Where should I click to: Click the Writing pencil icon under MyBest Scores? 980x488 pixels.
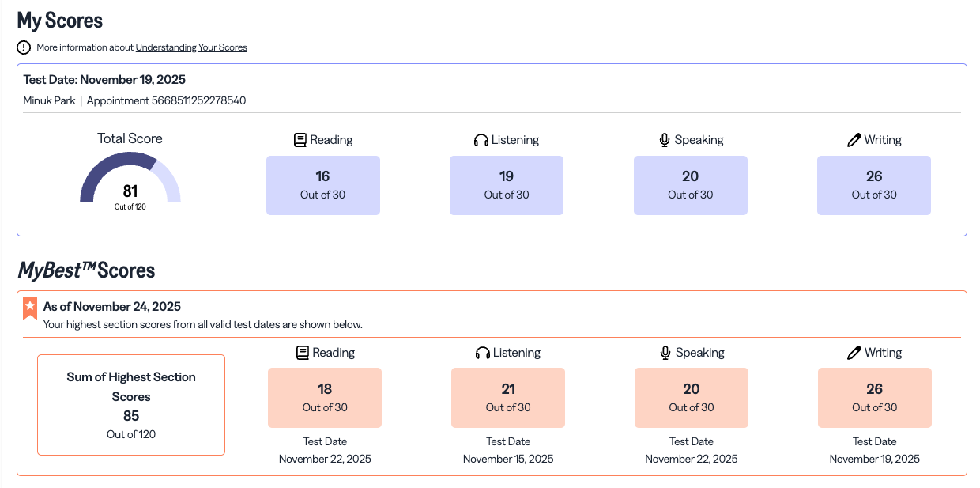854,353
